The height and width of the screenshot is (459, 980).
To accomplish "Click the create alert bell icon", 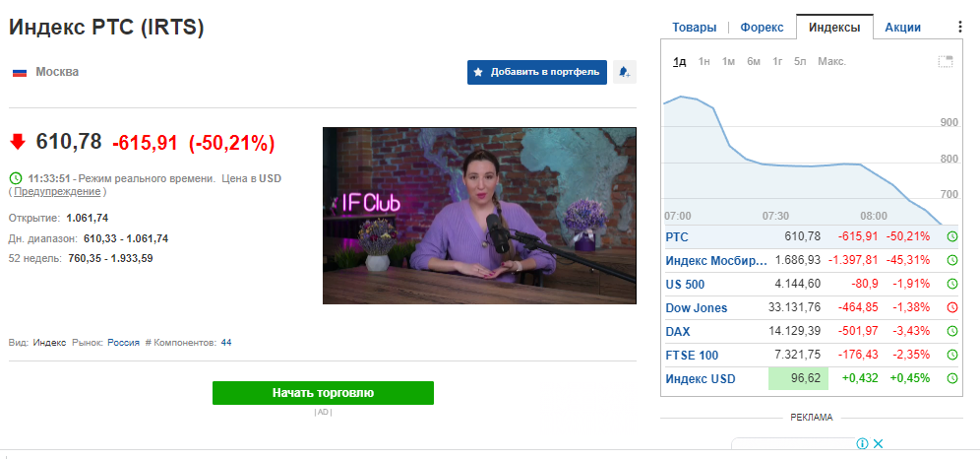I will tap(624, 72).
